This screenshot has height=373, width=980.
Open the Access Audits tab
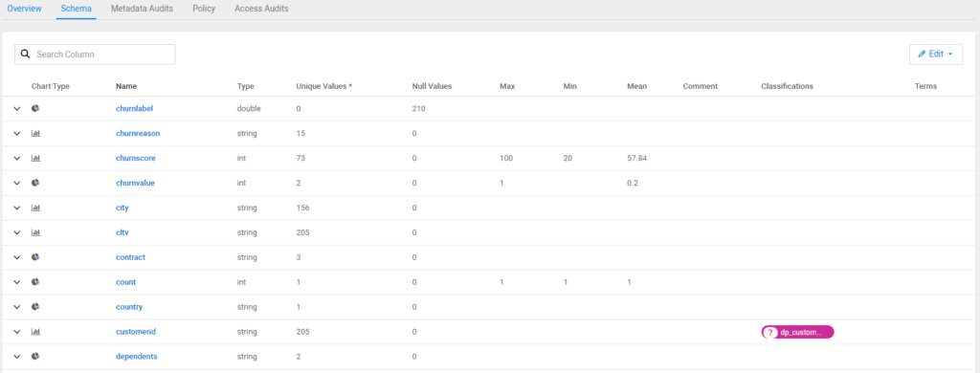coord(261,9)
